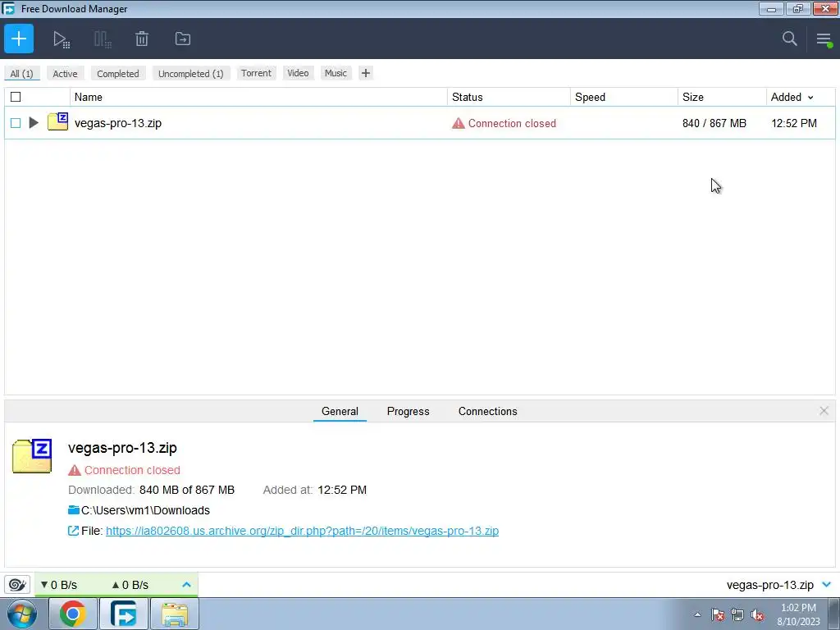Click upload speed 0 B/s indicator

pyautogui.click(x=130, y=585)
